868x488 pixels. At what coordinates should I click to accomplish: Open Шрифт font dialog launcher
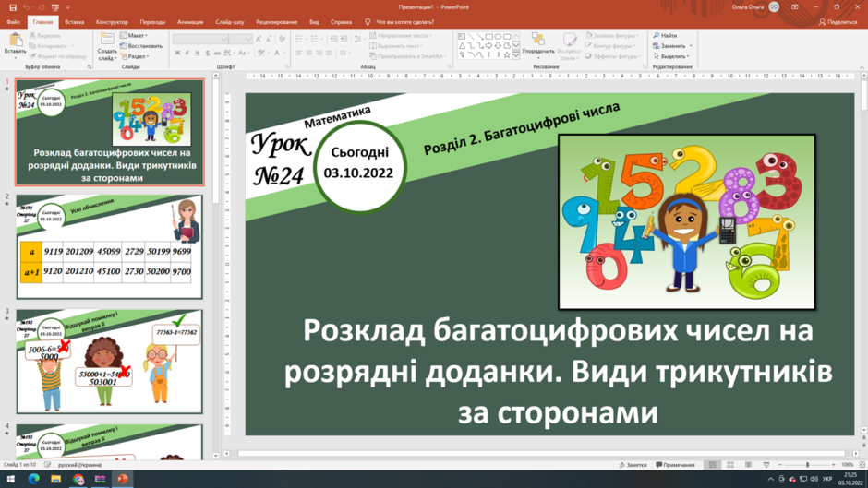[x=287, y=67]
